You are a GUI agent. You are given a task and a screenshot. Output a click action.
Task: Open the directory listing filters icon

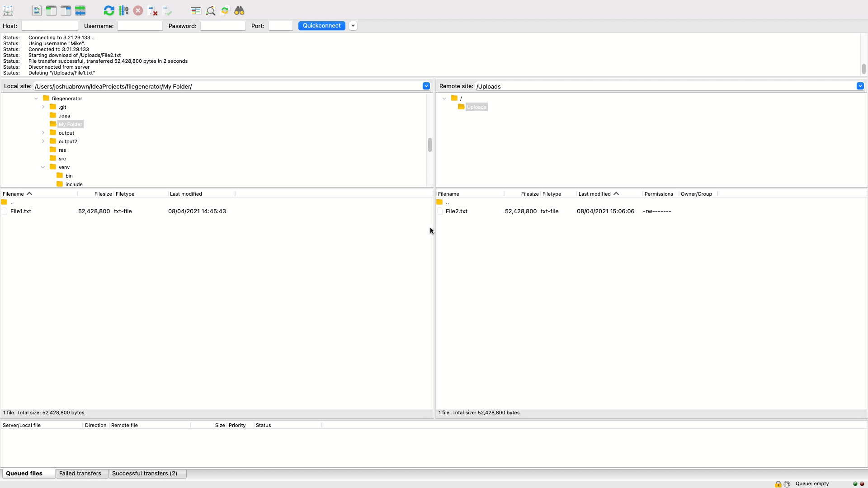(x=196, y=10)
